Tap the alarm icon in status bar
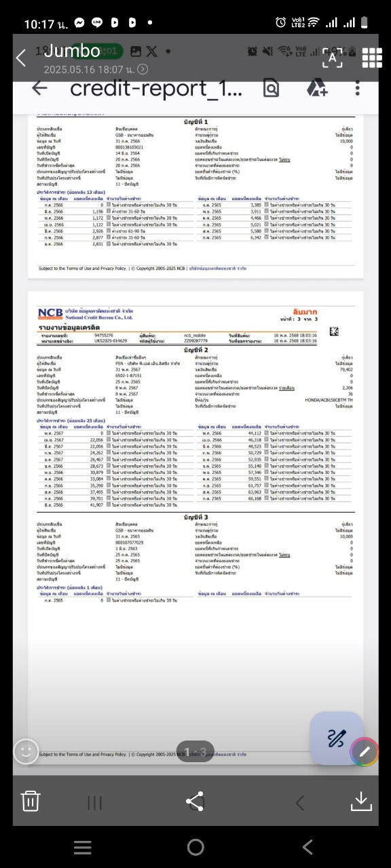The image size is (391, 868). point(280,22)
